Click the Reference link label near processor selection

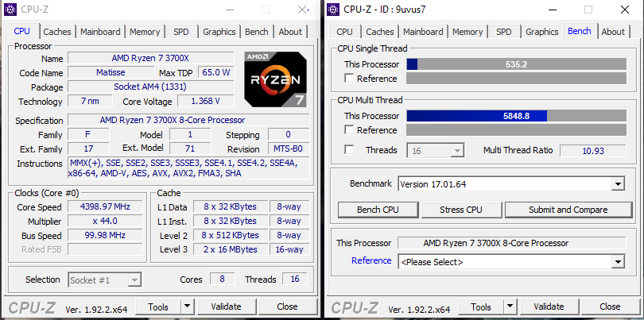pos(371,260)
